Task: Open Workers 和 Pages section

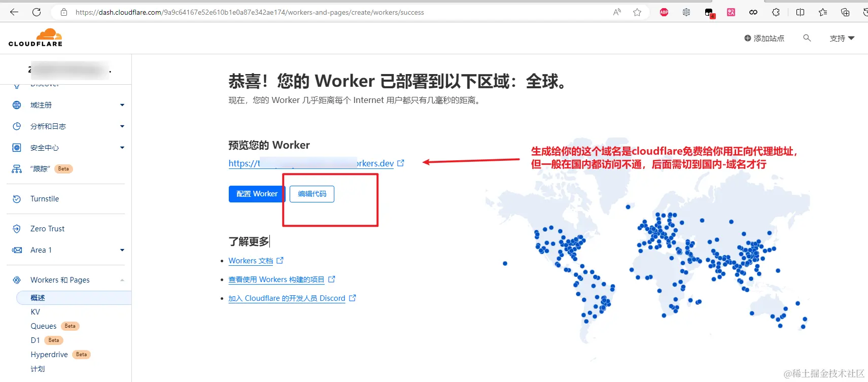Action: 60,280
